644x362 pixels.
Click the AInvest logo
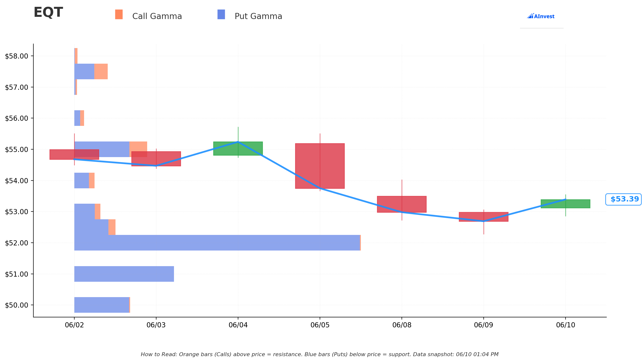[541, 16]
